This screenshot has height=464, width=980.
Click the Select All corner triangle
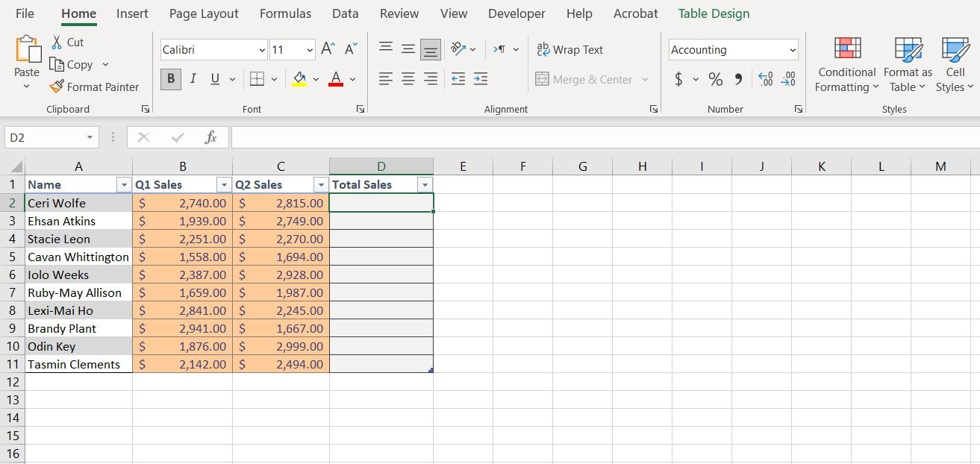[16, 166]
